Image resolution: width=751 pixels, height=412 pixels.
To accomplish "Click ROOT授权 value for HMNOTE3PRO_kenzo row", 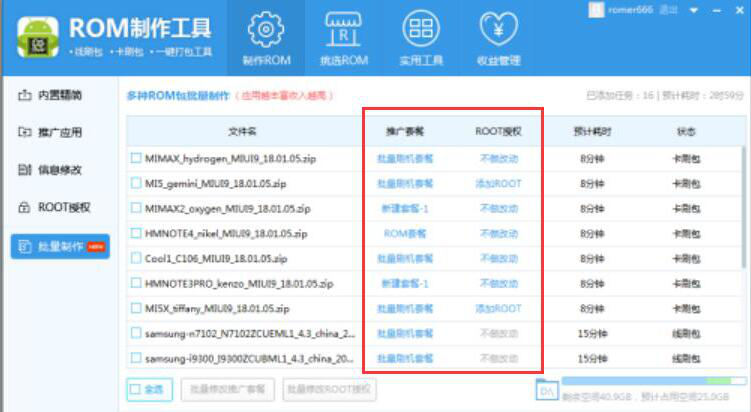I will click(499, 284).
